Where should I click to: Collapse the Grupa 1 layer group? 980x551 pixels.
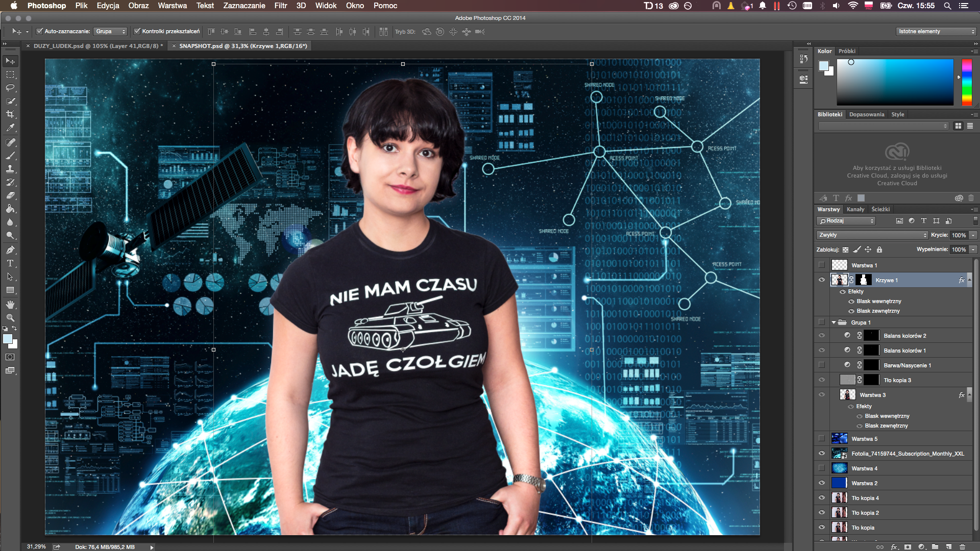click(834, 322)
